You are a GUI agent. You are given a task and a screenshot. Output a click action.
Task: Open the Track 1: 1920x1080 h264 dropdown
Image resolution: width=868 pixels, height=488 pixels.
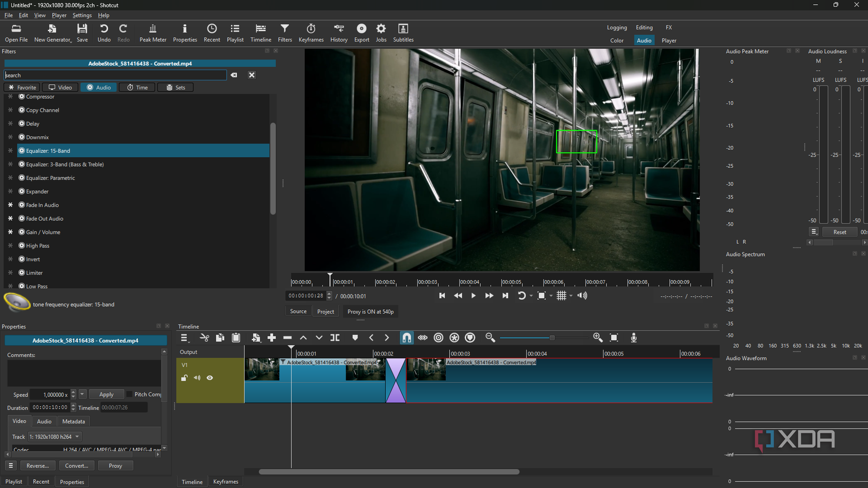click(55, 436)
